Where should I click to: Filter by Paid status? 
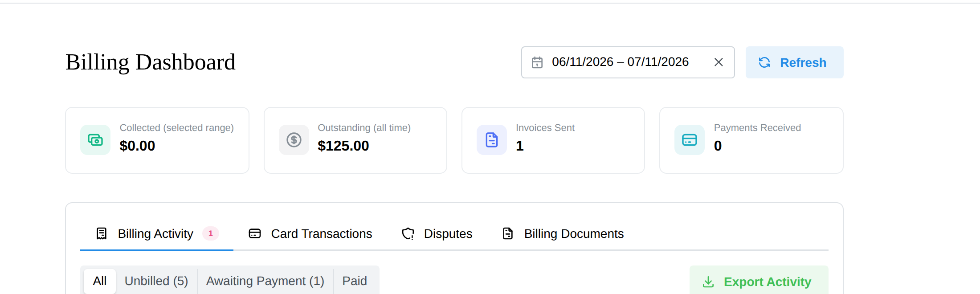355,281
